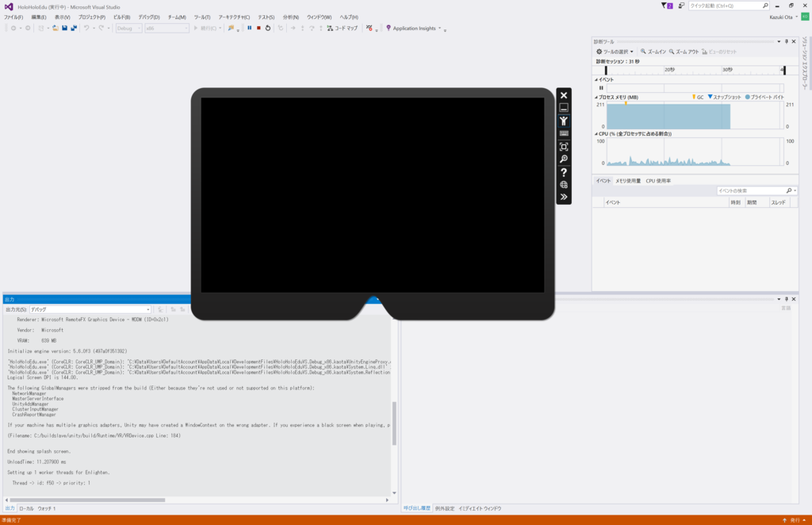Image resolution: width=812 pixels, height=525 pixels.
Task: Click the feedback icon next to notifications
Action: click(x=681, y=6)
